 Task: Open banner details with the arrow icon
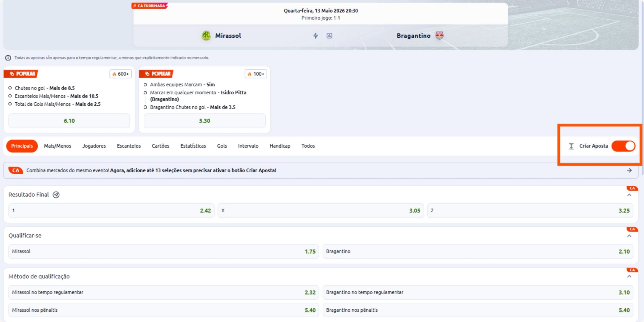click(x=629, y=170)
